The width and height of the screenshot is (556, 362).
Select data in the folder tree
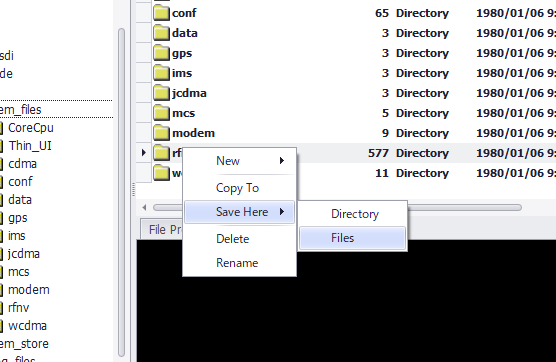[20, 200]
